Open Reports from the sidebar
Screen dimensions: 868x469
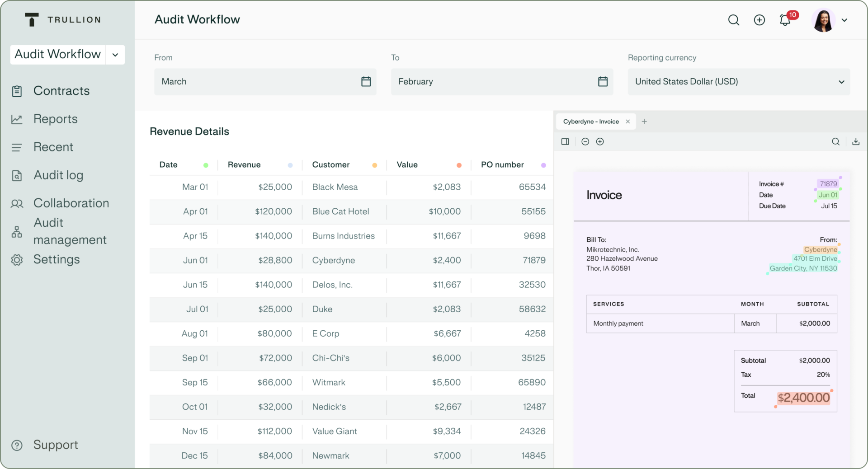pos(55,119)
